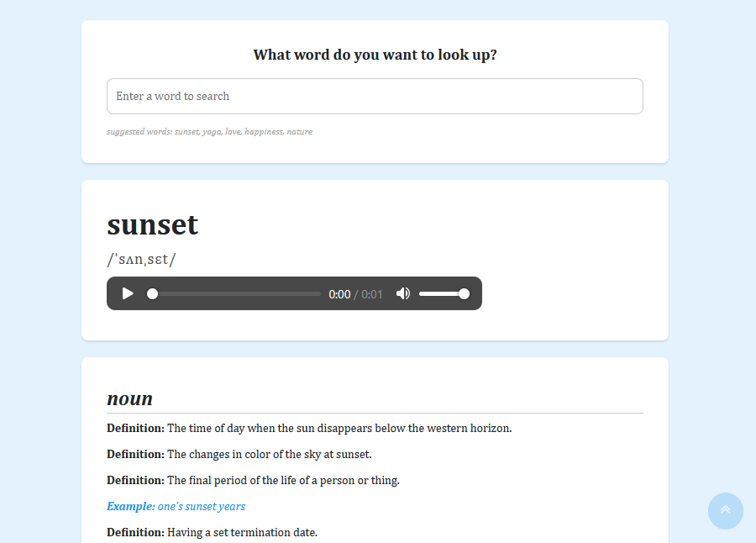Click the 'noun' part of speech heading
Screen dimensions: 756x543
(129, 398)
